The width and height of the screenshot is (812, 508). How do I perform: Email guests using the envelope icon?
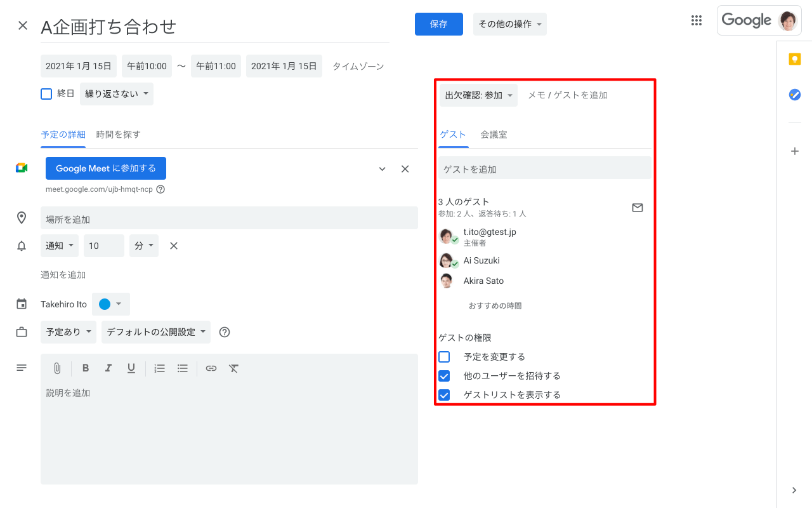(x=638, y=208)
